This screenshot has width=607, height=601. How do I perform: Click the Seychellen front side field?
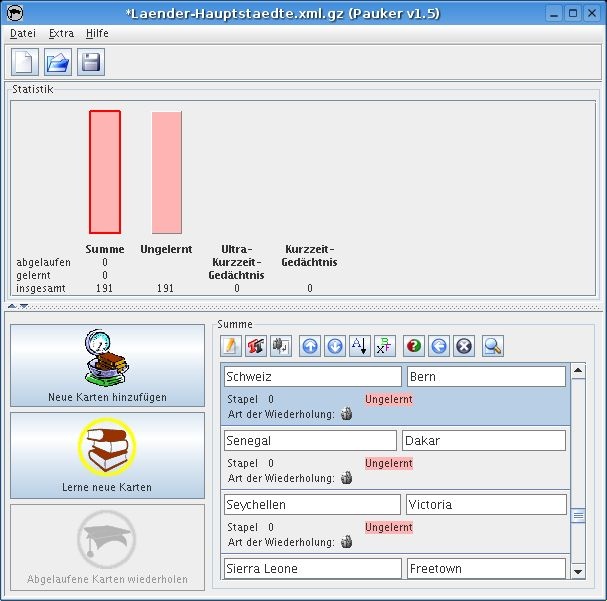312,504
